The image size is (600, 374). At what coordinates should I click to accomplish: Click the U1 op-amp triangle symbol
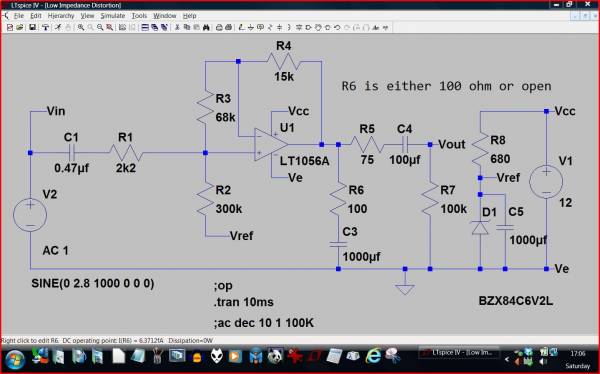pyautogui.click(x=270, y=145)
